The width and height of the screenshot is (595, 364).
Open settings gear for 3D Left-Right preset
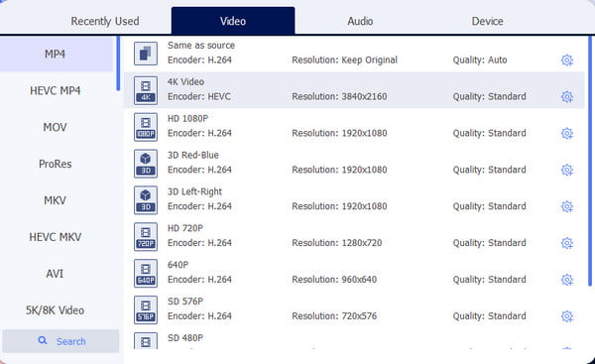tap(567, 206)
